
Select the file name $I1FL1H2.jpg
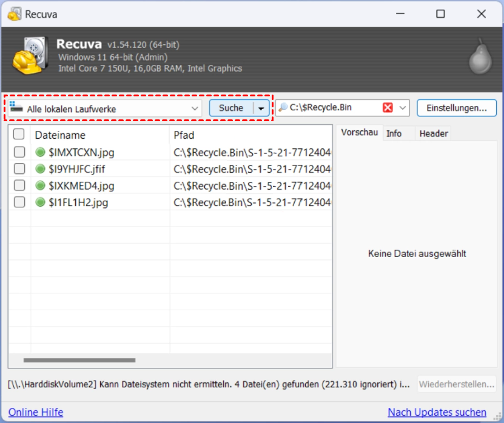point(78,202)
